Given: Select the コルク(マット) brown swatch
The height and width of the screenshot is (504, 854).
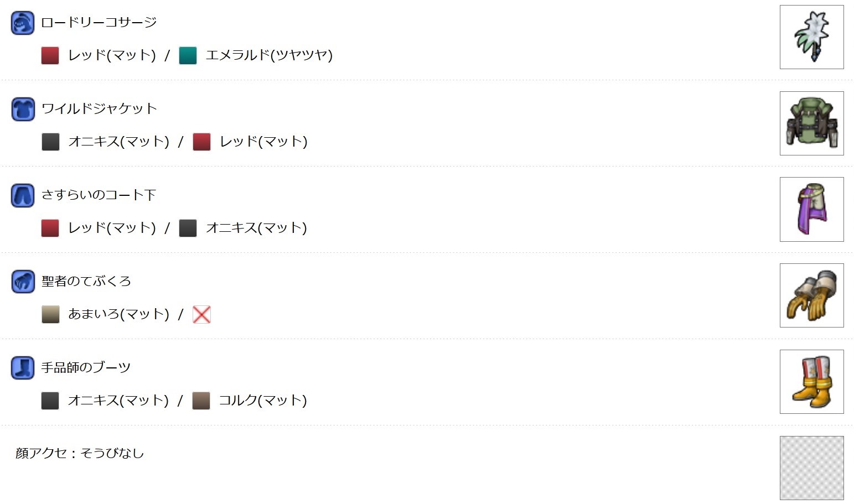Looking at the screenshot, I should 201,401.
